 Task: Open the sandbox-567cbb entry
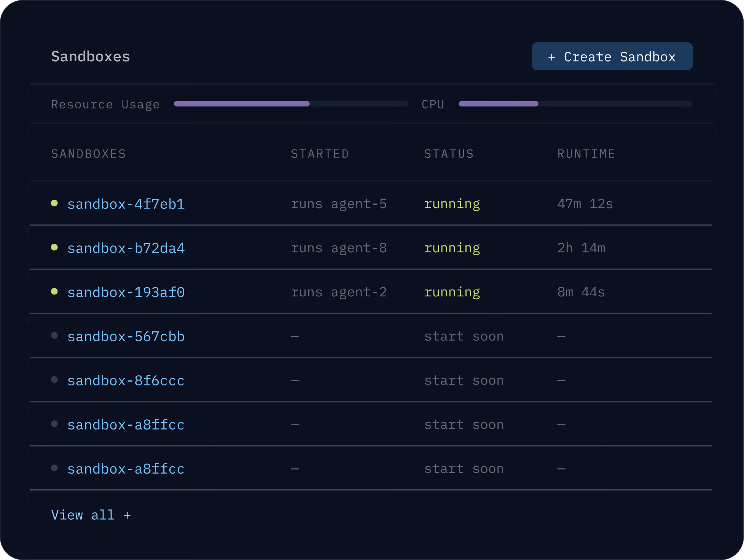(126, 336)
